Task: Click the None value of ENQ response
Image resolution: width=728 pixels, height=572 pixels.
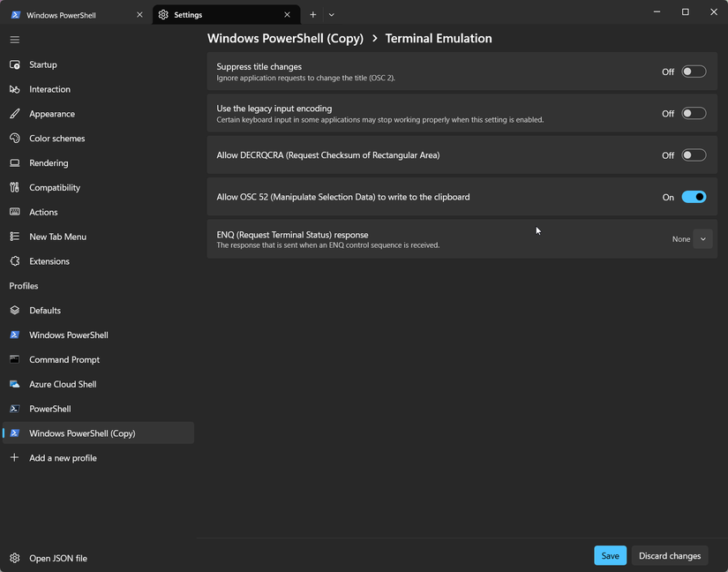Action: [681, 239]
